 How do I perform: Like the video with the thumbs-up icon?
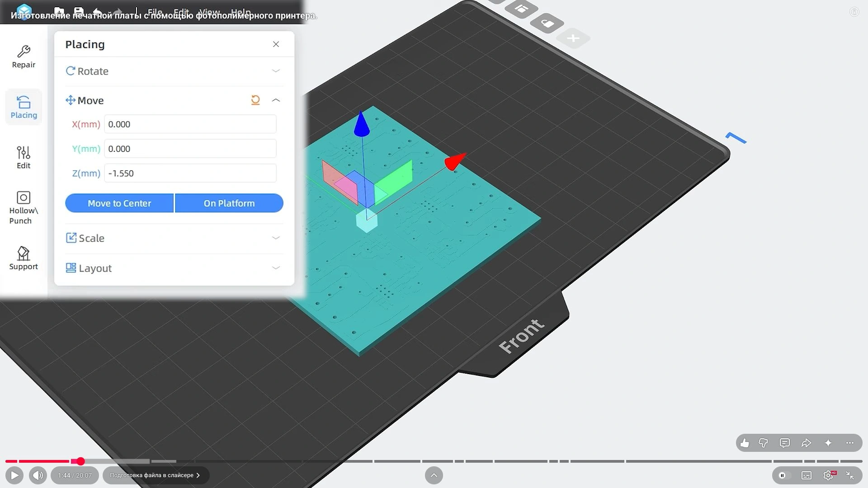pyautogui.click(x=745, y=443)
